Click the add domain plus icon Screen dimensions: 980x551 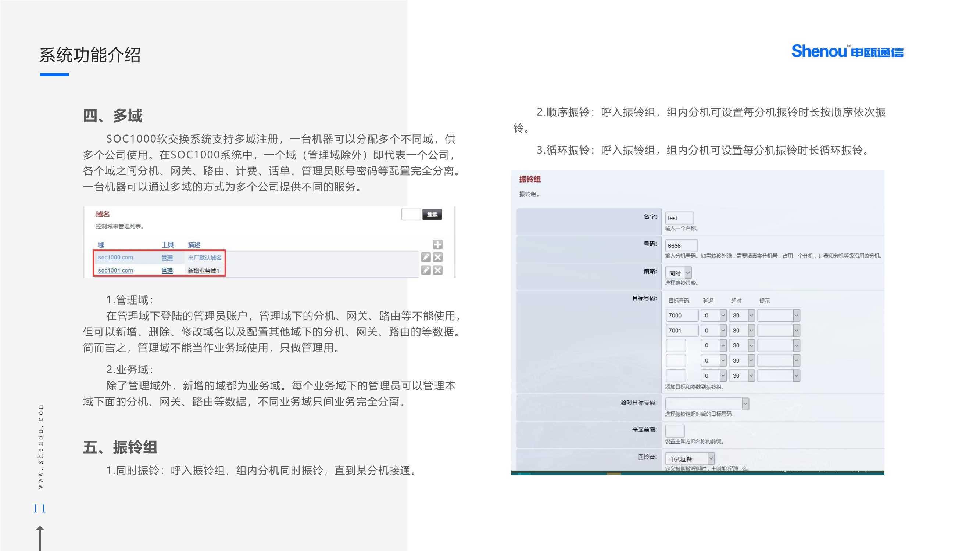437,245
